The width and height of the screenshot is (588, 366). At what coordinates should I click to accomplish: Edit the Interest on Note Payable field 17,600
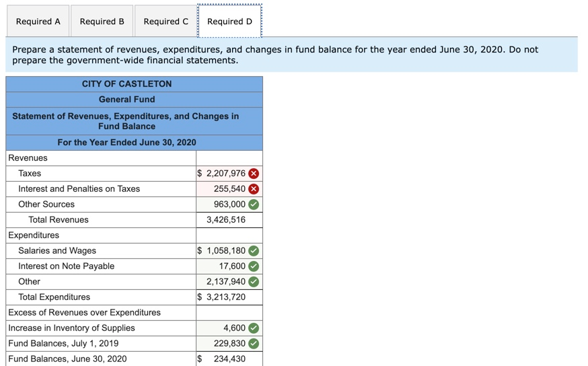click(x=229, y=266)
